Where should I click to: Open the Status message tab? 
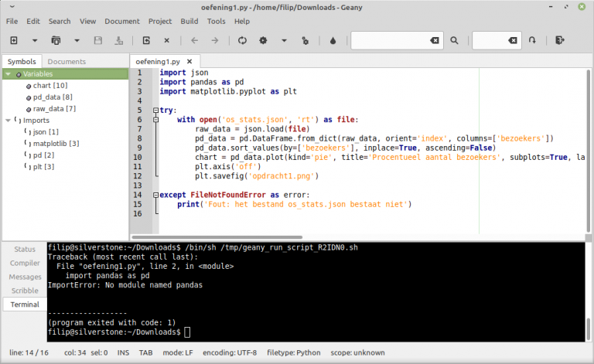click(25, 249)
